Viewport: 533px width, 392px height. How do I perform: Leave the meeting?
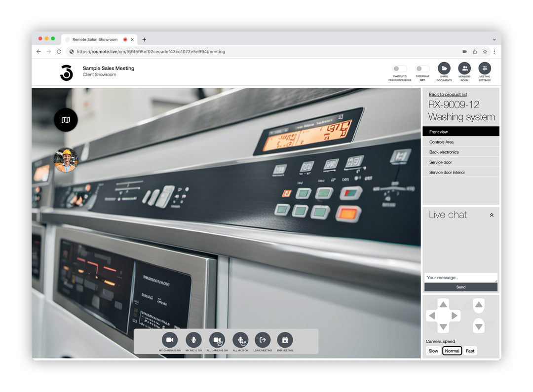coord(263,339)
